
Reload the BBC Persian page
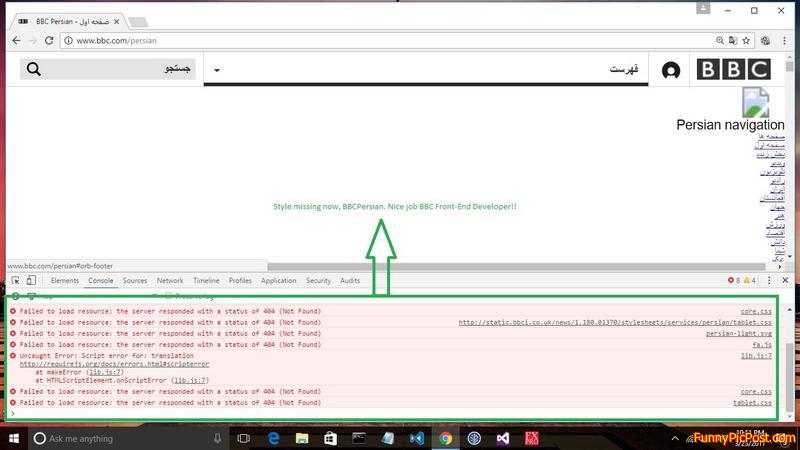(x=49, y=40)
